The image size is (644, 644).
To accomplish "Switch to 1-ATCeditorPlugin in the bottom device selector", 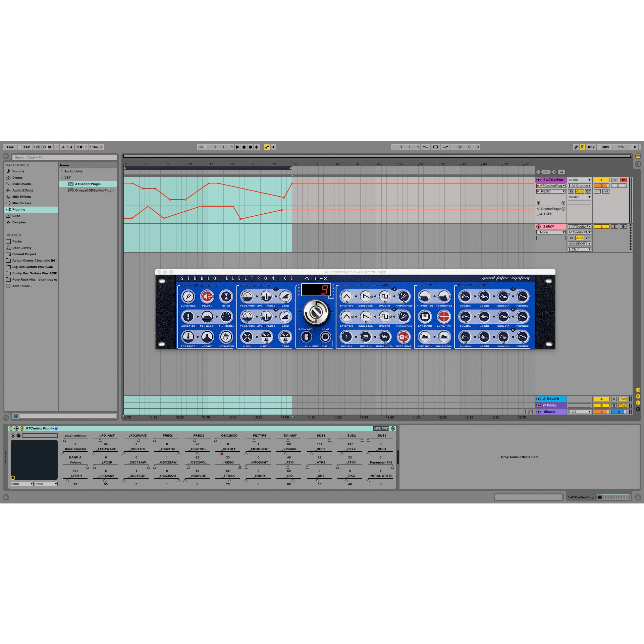I will [x=582, y=497].
